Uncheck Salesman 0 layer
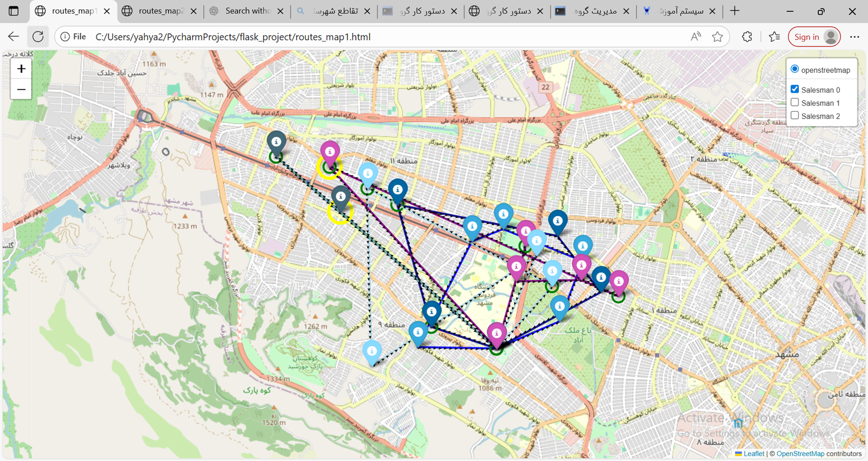868x461 pixels. [x=795, y=89]
